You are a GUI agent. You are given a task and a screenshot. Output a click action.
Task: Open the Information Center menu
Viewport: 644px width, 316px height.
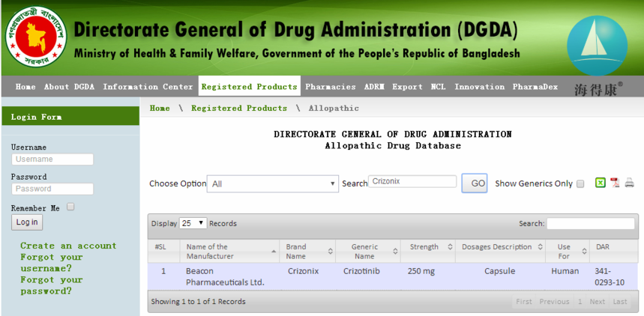point(148,87)
